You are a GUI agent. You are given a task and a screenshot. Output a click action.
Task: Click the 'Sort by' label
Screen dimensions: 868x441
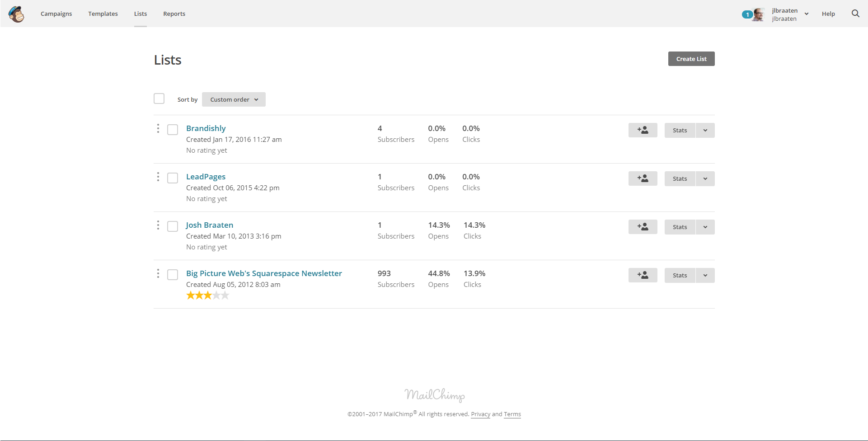pos(188,99)
